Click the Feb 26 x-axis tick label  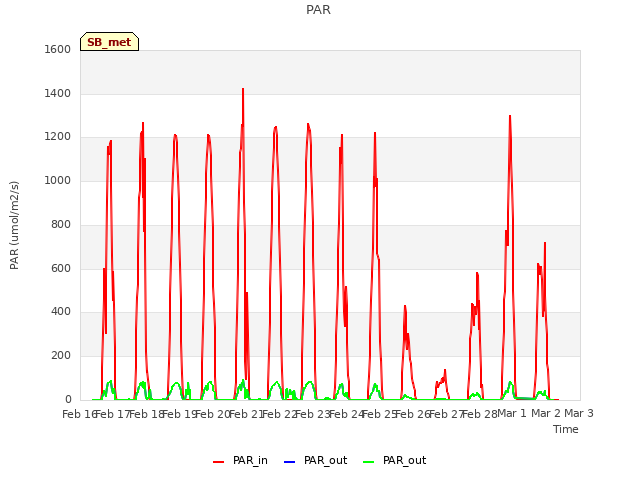click(413, 414)
